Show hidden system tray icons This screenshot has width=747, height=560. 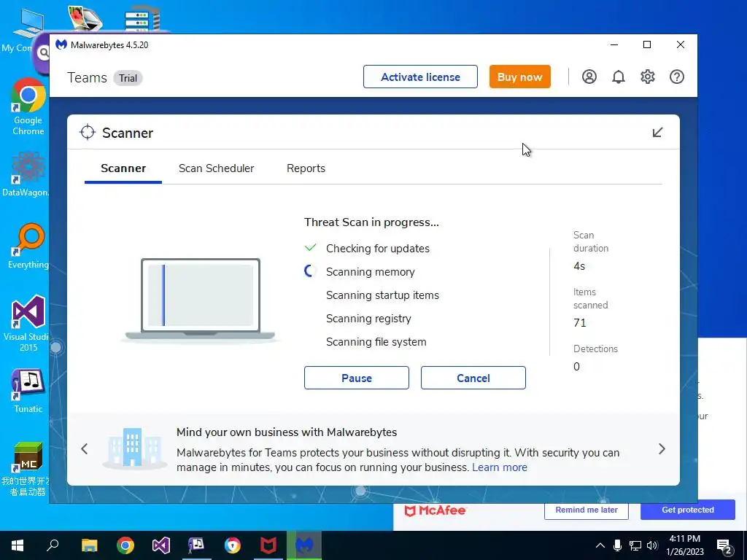[600, 545]
